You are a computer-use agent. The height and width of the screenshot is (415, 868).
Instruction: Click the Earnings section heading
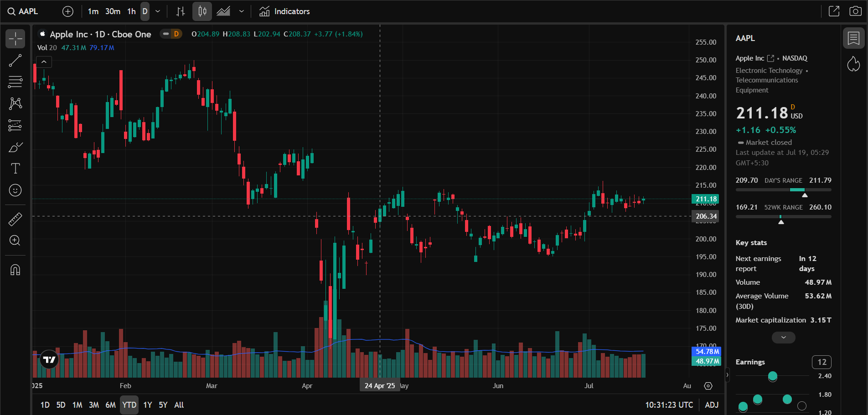click(x=750, y=362)
